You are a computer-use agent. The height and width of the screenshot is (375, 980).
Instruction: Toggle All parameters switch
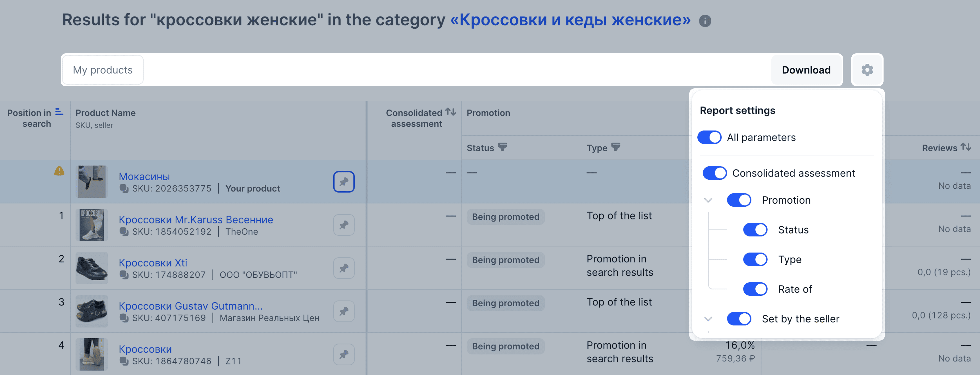pyautogui.click(x=710, y=137)
